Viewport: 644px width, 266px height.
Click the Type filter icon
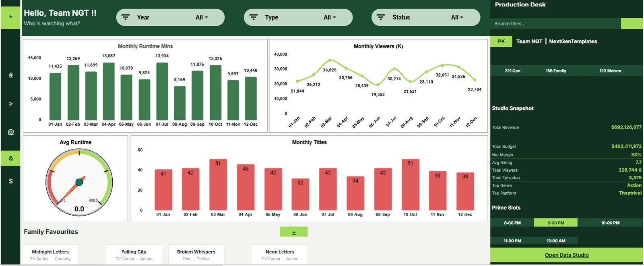tap(254, 17)
